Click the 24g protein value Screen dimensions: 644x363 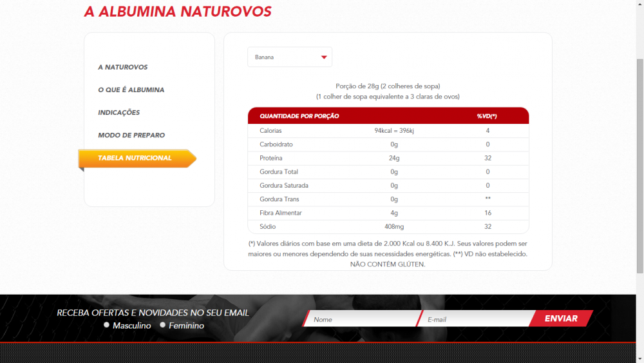(x=394, y=158)
